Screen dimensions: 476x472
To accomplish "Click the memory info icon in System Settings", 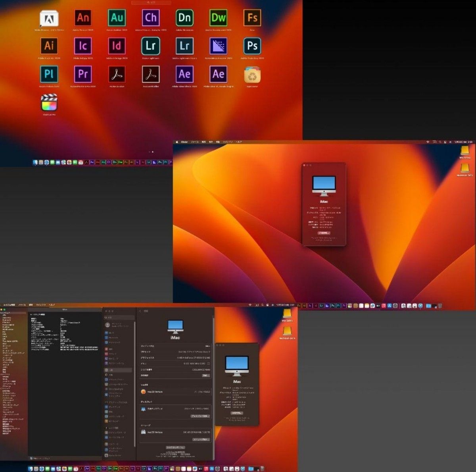I will tap(208, 363).
